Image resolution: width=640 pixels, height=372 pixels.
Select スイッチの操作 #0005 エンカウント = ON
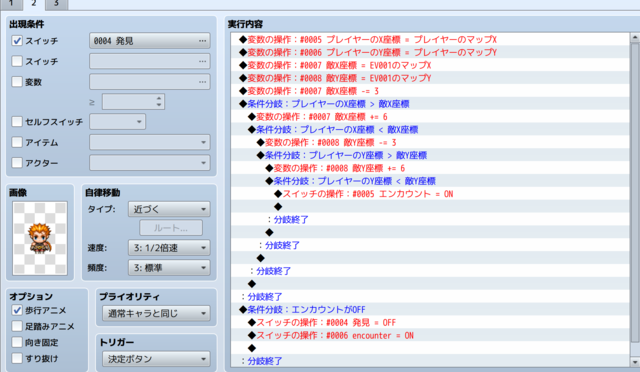pyautogui.click(x=430, y=194)
